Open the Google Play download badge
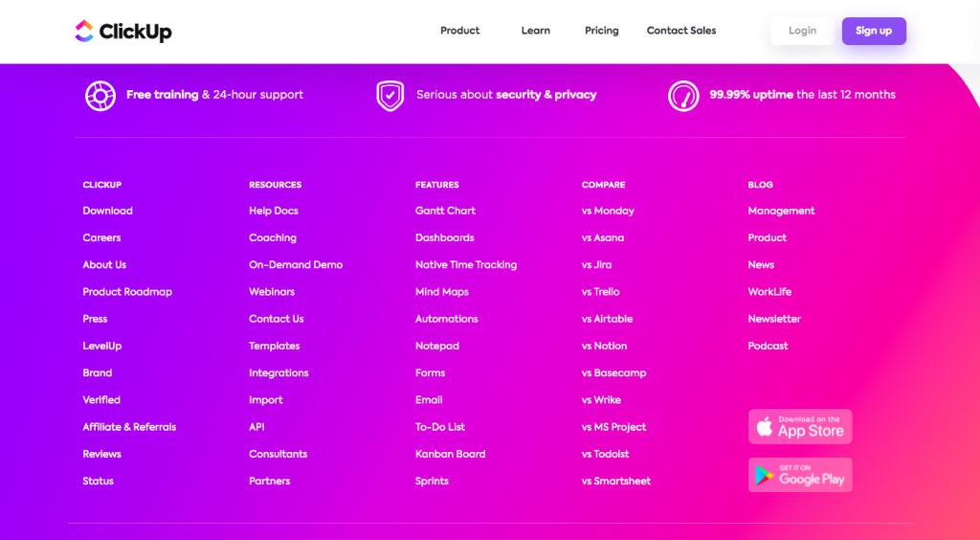Screen dimensions: 980x540 [800, 474]
